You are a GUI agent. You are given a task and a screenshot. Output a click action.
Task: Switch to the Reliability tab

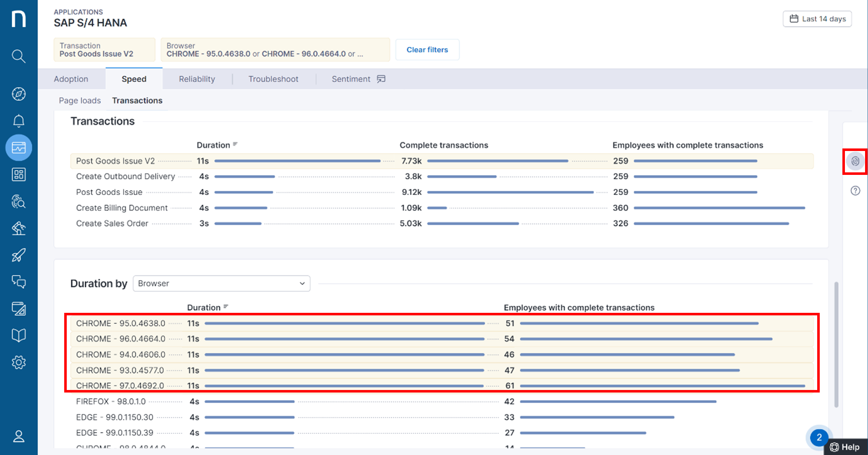point(197,79)
